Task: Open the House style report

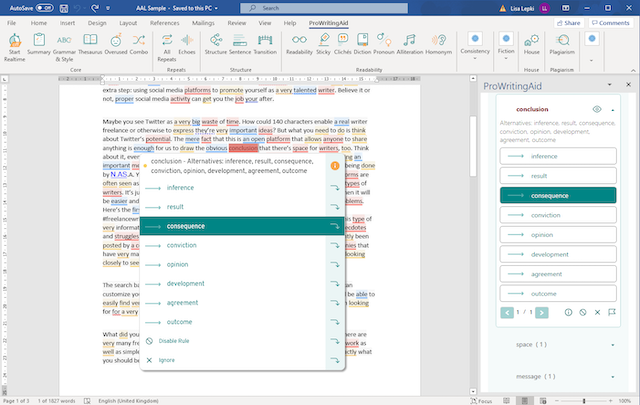Action: point(531,44)
